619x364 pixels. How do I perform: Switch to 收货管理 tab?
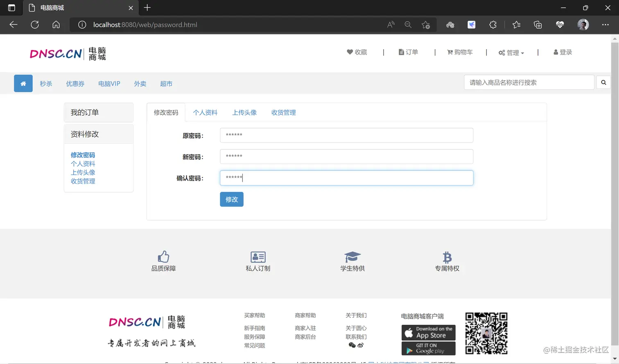point(283,113)
